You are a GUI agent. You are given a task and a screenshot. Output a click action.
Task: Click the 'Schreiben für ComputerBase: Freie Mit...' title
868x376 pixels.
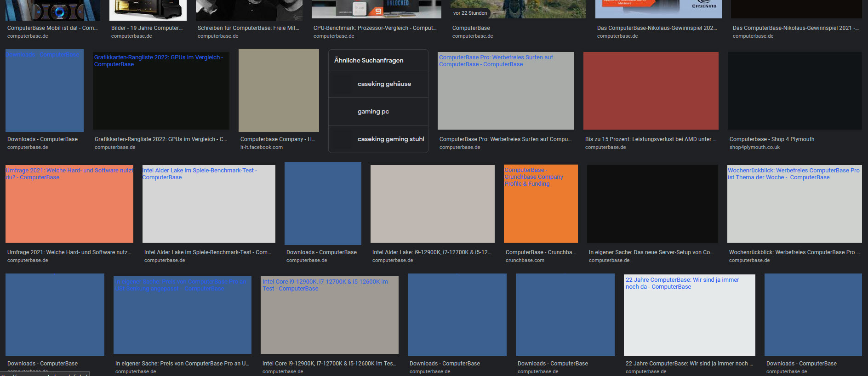(248, 28)
